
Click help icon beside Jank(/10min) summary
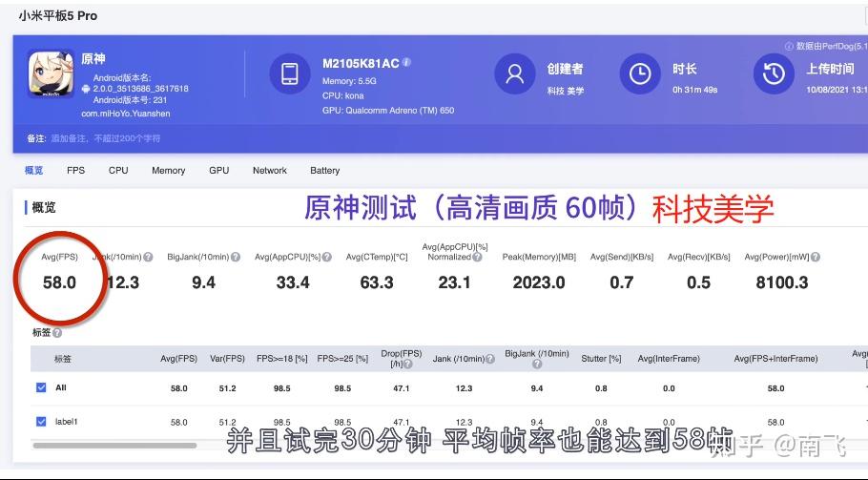click(x=149, y=257)
